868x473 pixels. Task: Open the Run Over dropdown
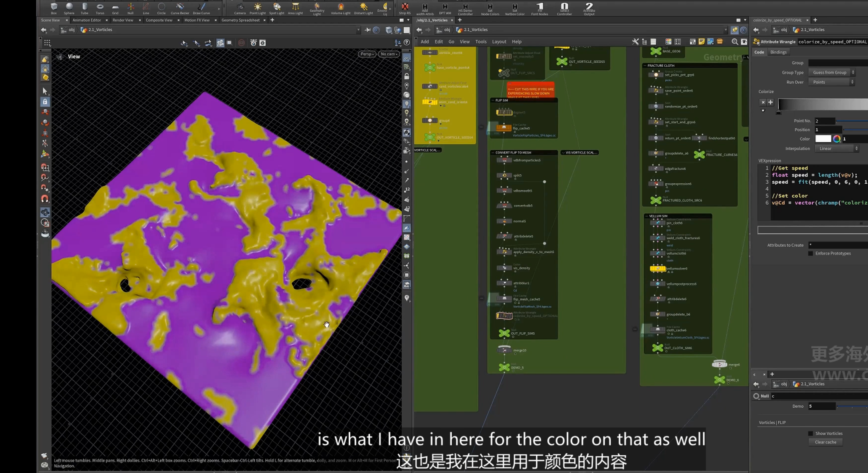pyautogui.click(x=832, y=82)
